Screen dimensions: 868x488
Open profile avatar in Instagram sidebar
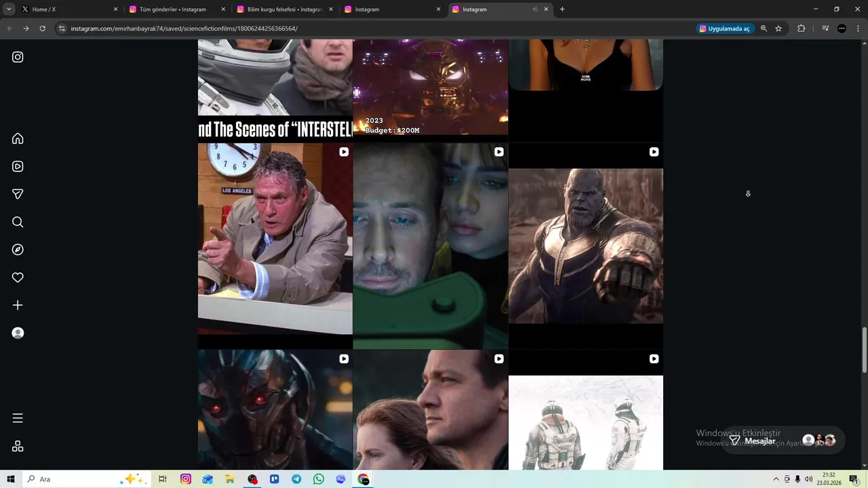pyautogui.click(x=18, y=333)
